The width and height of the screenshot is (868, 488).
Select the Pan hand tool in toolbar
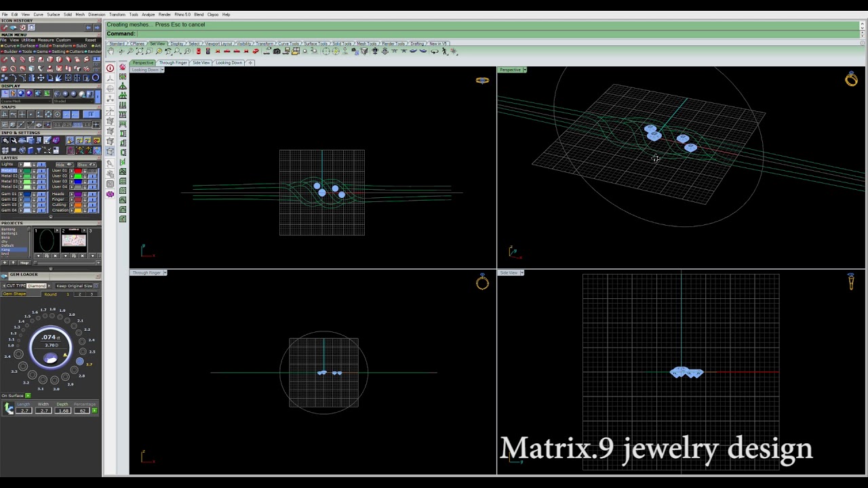111,52
